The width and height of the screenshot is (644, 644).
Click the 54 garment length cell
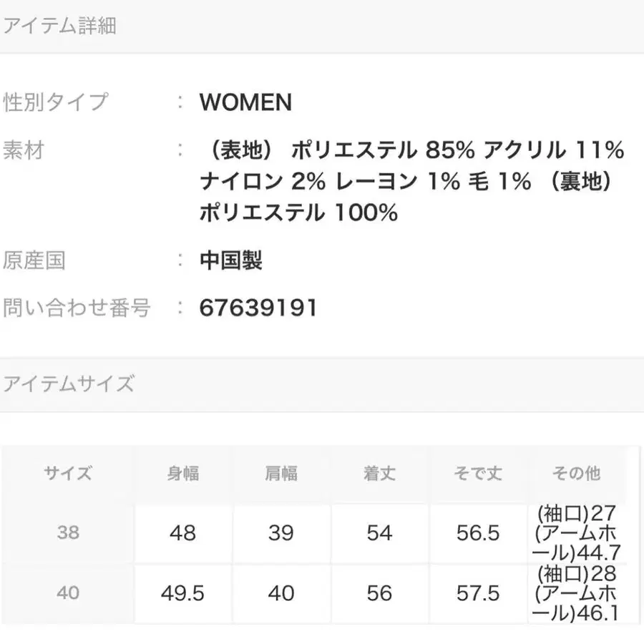click(379, 533)
